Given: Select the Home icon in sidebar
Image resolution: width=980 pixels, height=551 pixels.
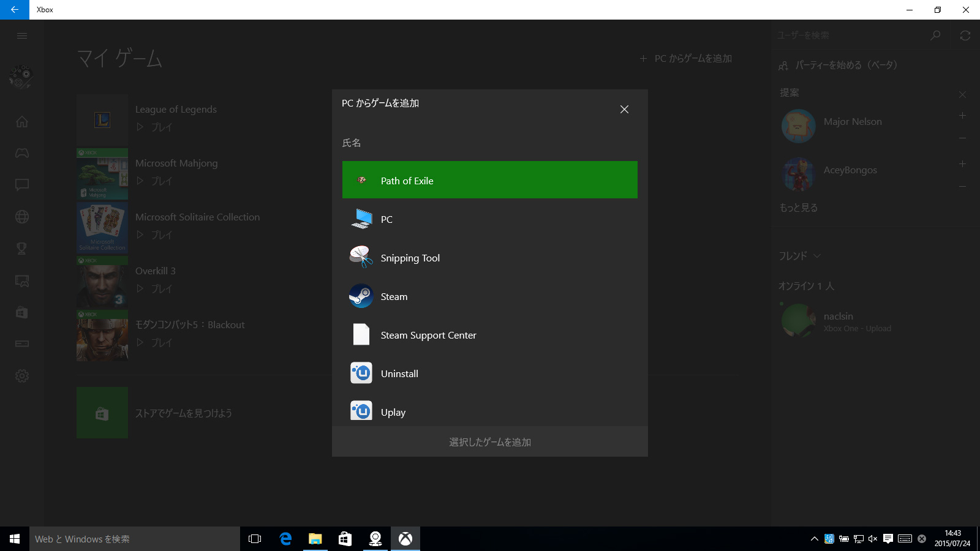Looking at the screenshot, I should coord(22,122).
